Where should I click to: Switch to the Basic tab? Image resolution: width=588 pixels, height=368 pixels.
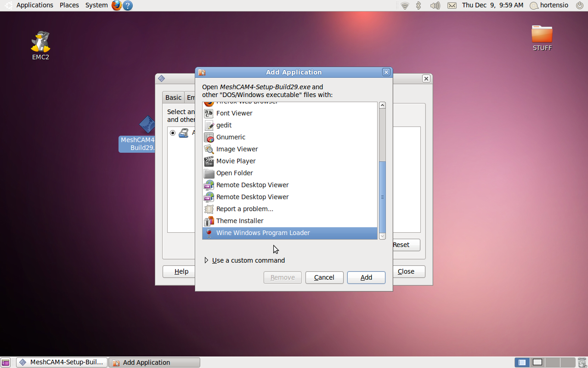click(173, 98)
